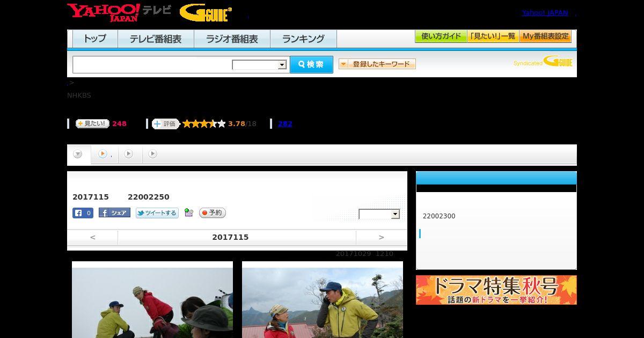
Task: Select the gray down-arrow tab
Action: pyautogui.click(x=78, y=154)
